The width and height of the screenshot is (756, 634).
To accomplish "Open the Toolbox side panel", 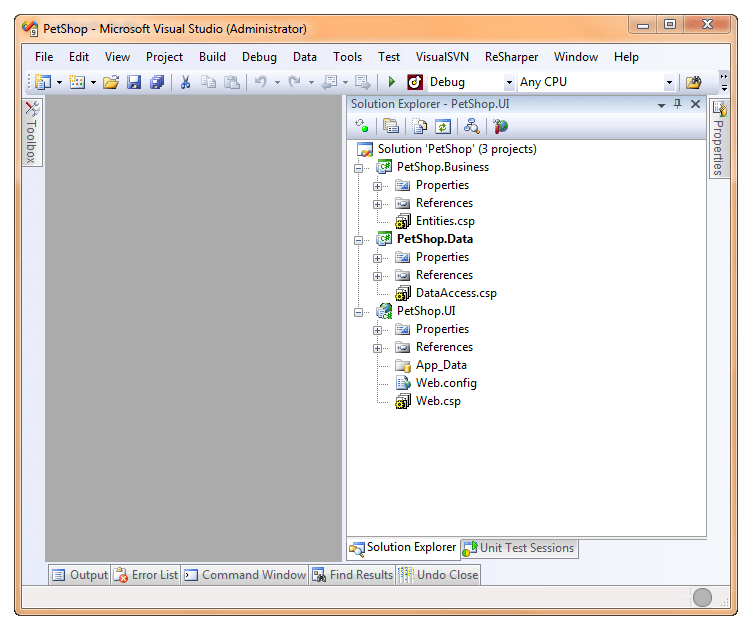I will pyautogui.click(x=32, y=132).
